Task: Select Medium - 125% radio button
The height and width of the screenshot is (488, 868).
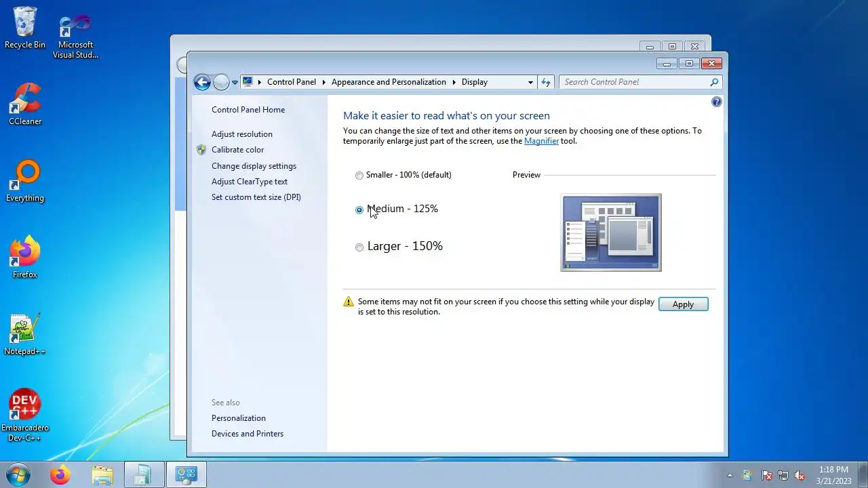Action: pyautogui.click(x=359, y=210)
